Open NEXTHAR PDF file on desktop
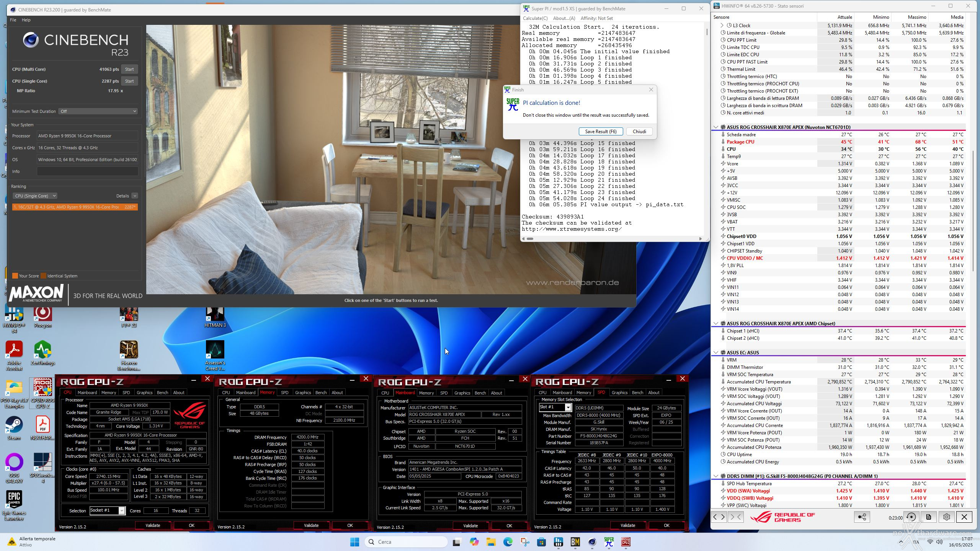Viewport: 980px width, 551px height. 42,428
